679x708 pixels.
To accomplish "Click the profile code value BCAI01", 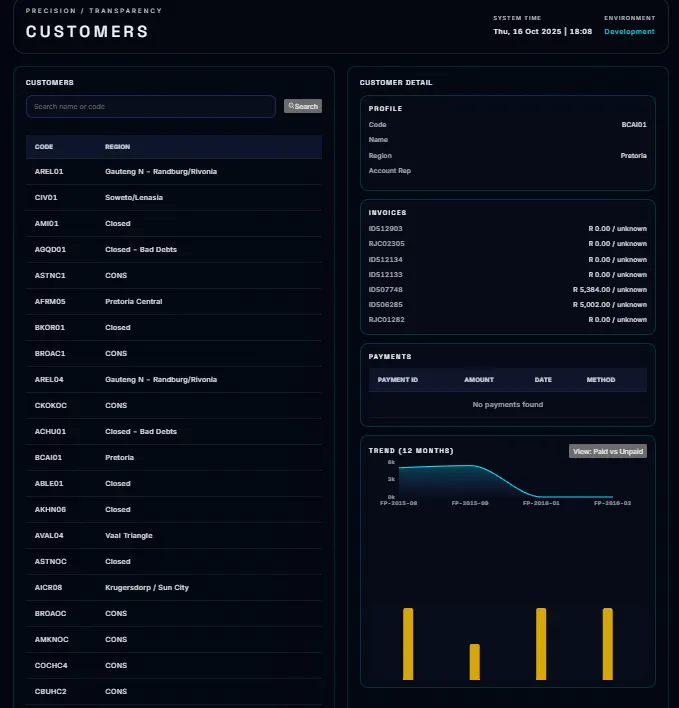I will pos(634,125).
